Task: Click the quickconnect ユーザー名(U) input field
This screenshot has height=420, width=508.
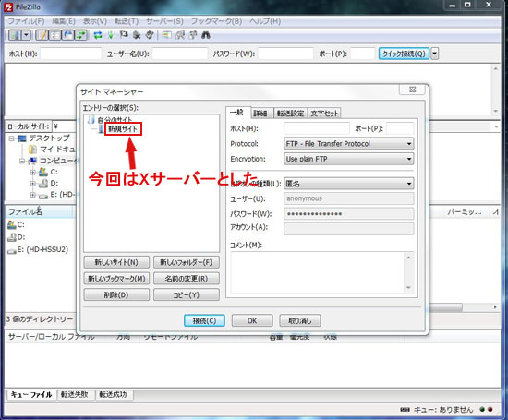Action: pyautogui.click(x=180, y=54)
